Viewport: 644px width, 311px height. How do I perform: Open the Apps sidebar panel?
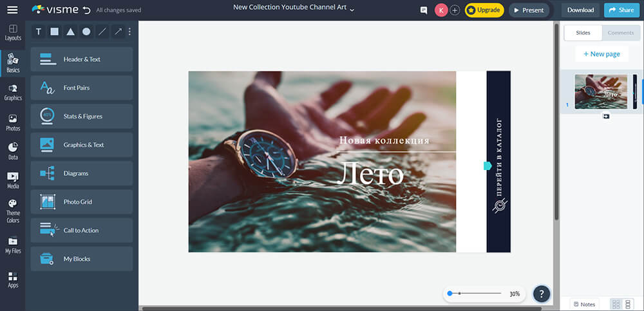click(x=13, y=280)
